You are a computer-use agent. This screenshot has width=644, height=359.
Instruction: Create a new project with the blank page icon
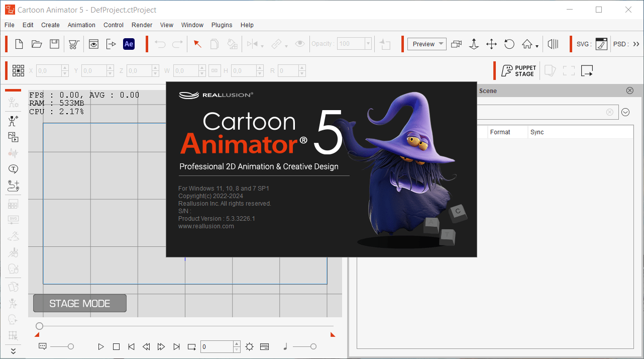coord(19,44)
